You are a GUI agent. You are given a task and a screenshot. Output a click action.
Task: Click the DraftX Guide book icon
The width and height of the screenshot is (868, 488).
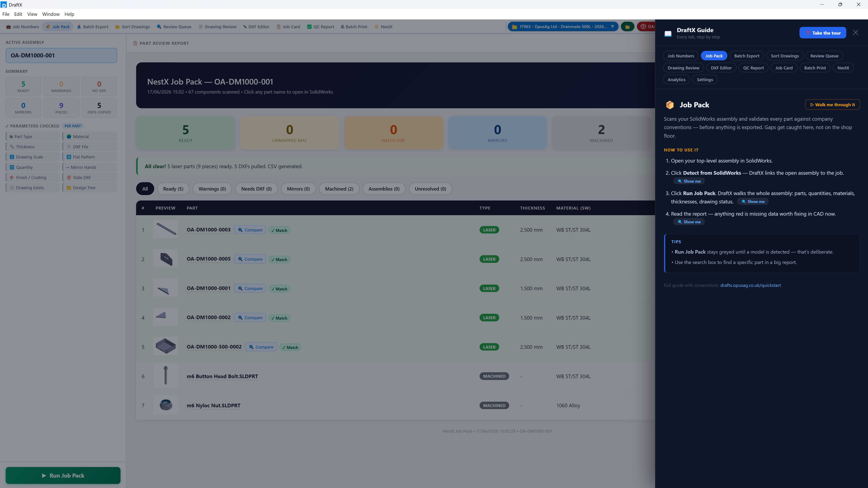click(668, 33)
